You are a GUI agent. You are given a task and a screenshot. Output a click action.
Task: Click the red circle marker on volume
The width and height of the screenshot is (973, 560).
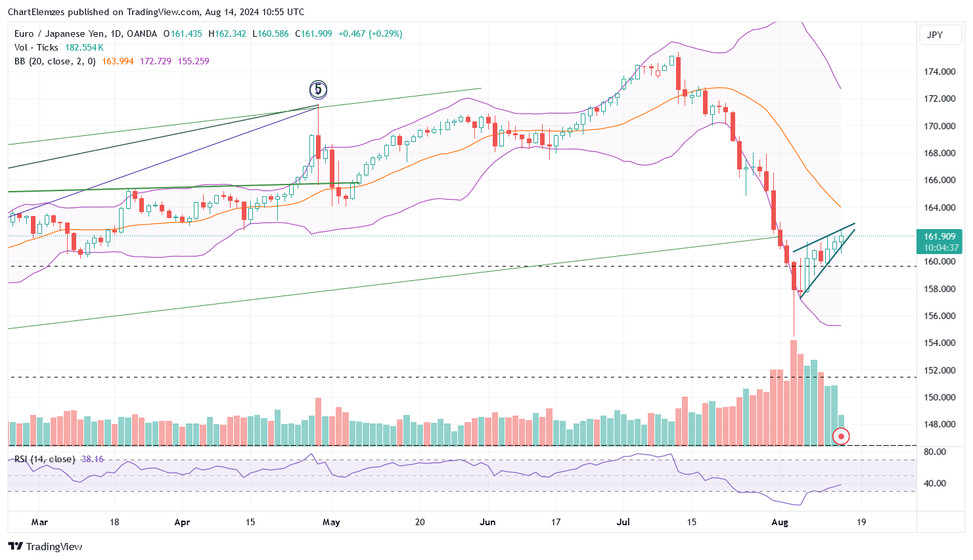coord(841,436)
